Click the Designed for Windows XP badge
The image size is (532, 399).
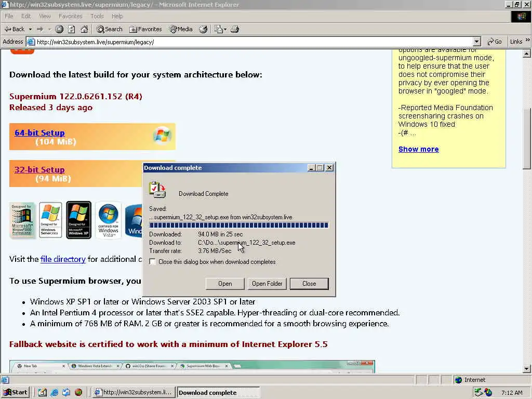tap(79, 220)
